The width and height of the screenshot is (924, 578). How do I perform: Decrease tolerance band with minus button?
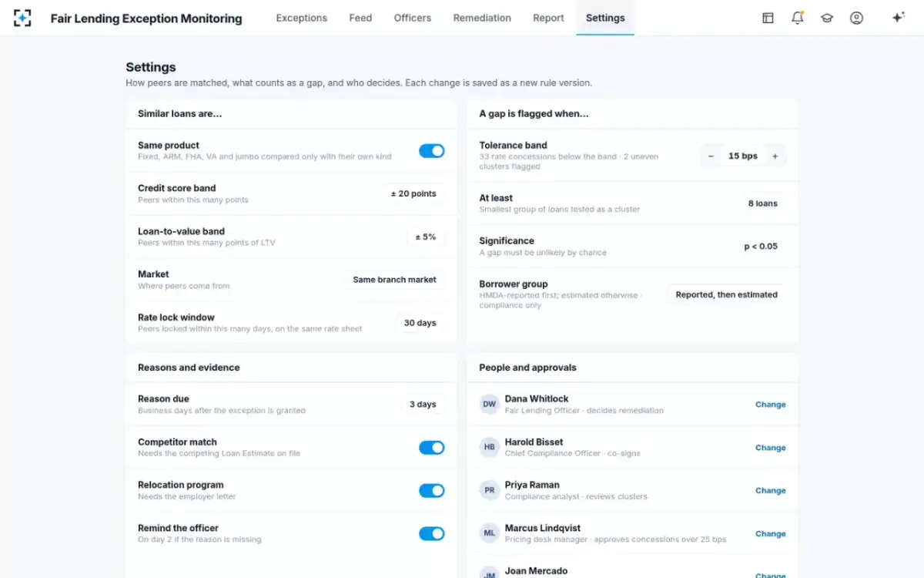click(x=711, y=156)
